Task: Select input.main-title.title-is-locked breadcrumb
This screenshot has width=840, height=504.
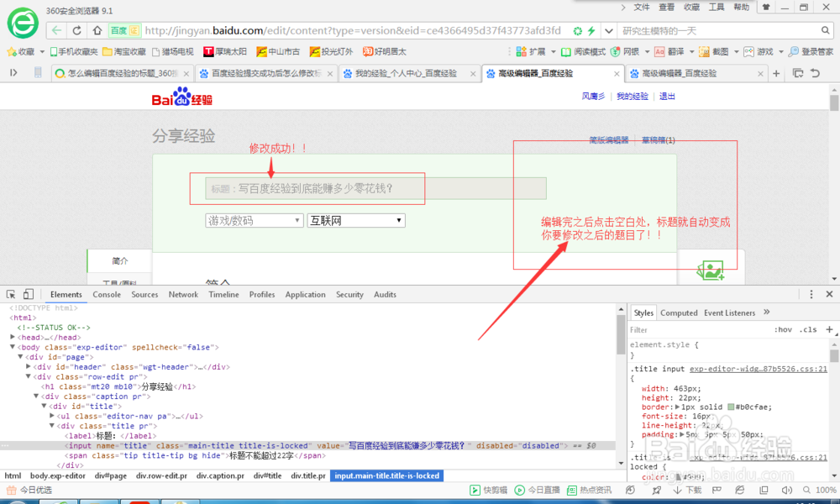Action: pyautogui.click(x=386, y=475)
